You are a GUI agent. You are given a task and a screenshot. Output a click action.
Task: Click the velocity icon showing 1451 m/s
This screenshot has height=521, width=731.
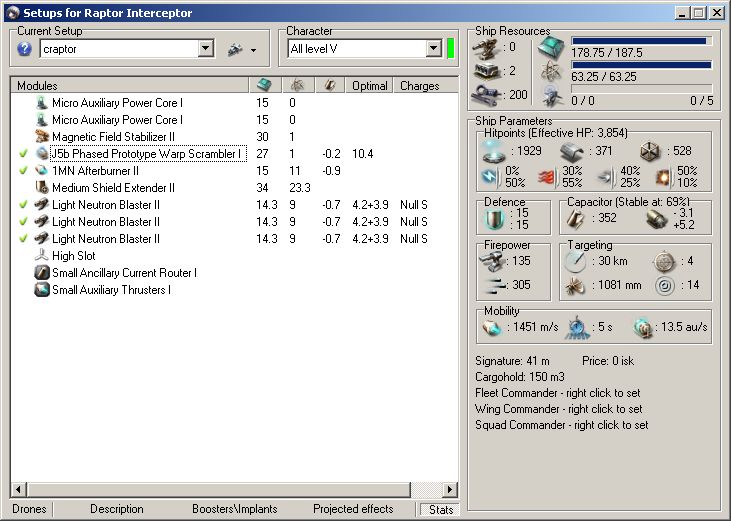click(491, 328)
